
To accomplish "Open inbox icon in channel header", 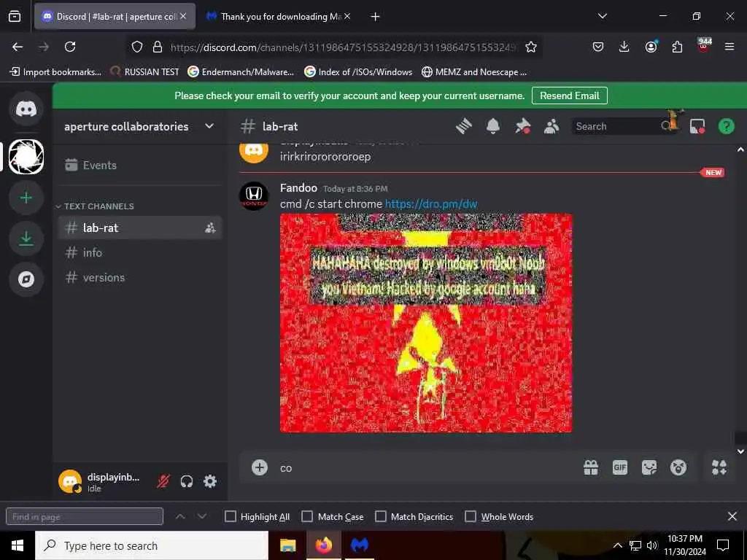I will point(697,126).
